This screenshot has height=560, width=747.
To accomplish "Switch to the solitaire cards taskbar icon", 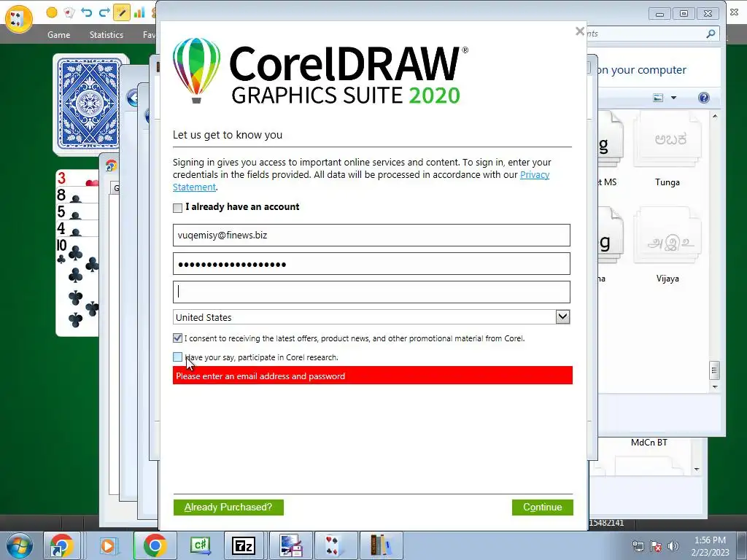I will (336, 545).
